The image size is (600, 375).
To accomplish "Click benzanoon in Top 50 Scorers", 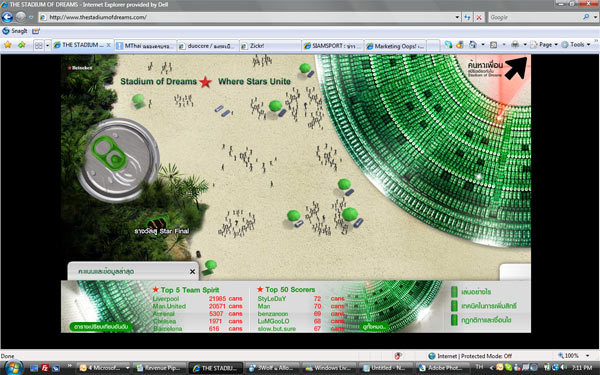I will coord(273,314).
